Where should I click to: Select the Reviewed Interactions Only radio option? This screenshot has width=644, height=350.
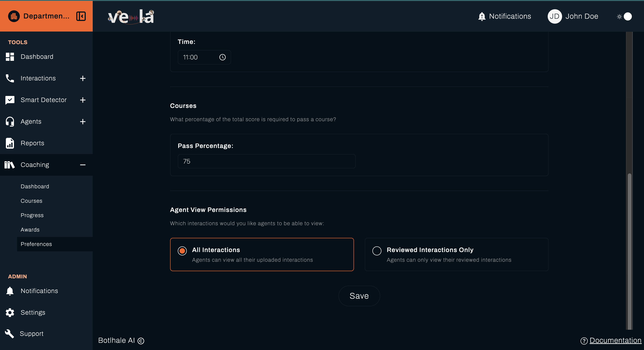click(376, 251)
